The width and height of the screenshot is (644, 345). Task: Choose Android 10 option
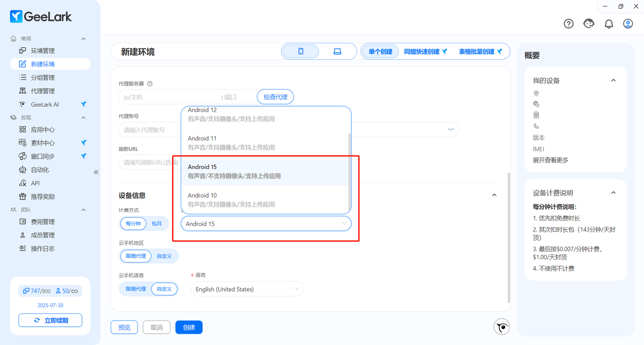[x=265, y=200]
